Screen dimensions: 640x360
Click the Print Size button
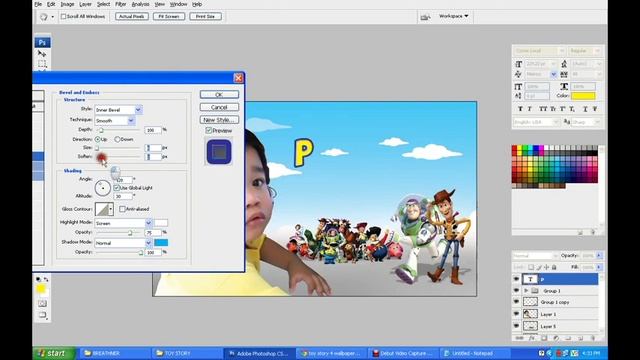click(205, 17)
